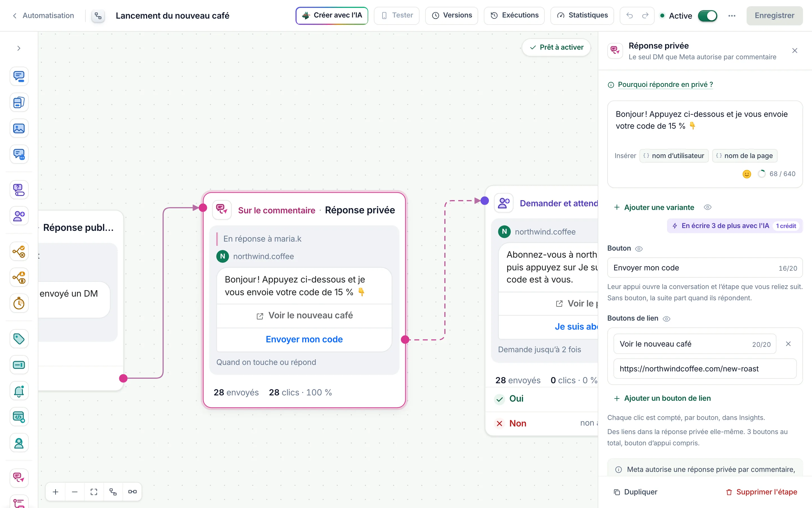Zoom in on the canvas with plus
The width and height of the screenshot is (812, 508).
(56, 492)
